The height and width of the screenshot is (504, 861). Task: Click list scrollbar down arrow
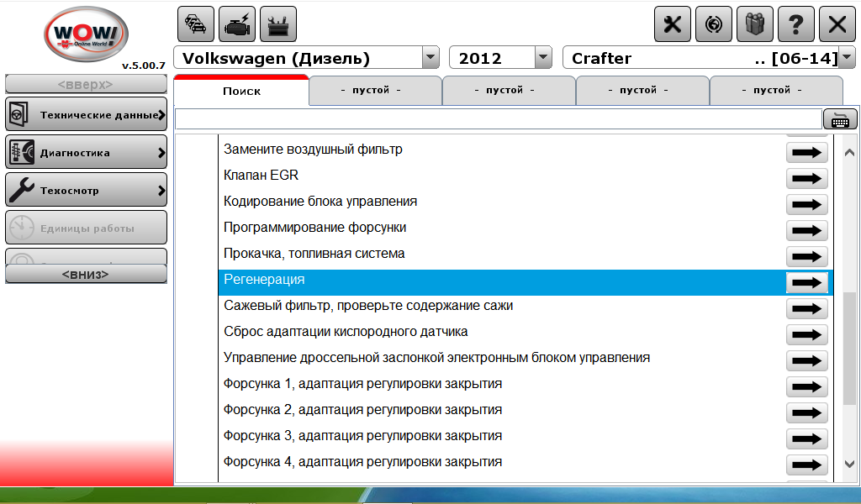pos(849,464)
